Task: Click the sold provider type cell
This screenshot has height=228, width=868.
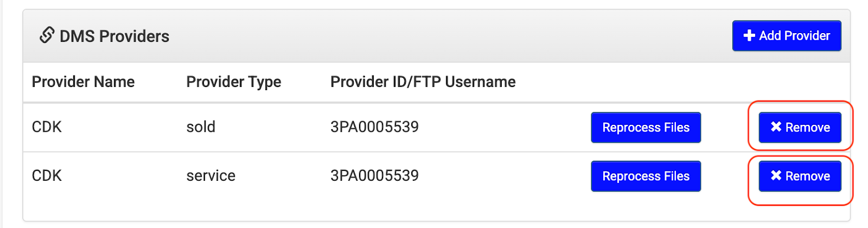Action: [x=201, y=127]
